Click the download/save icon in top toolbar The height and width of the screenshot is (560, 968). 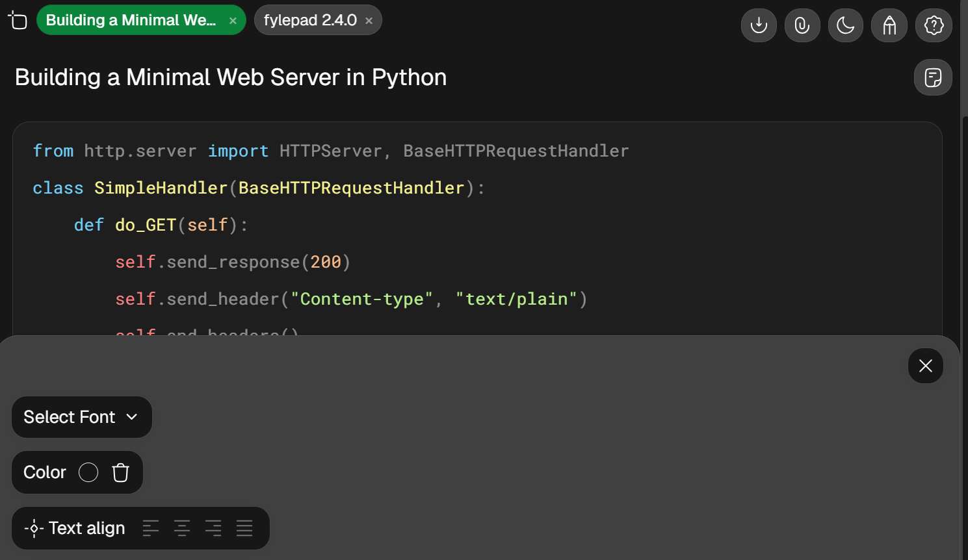[759, 25]
